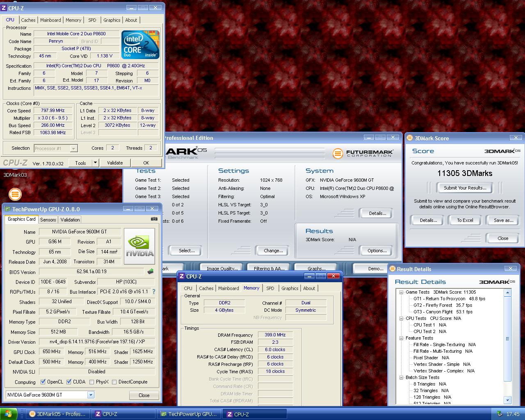Image resolution: width=525 pixels, height=420 pixels.
Task: Open bus interface help question mark
Action: [x=154, y=292]
